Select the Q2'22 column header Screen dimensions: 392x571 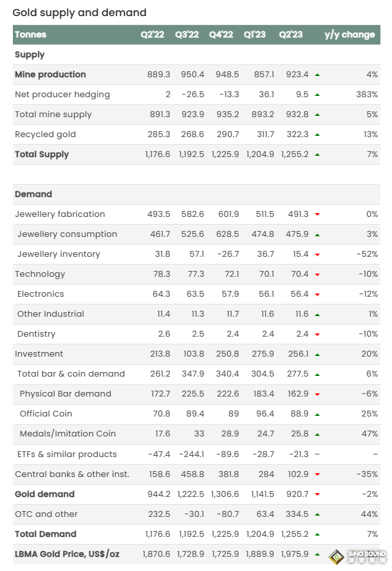point(153,35)
